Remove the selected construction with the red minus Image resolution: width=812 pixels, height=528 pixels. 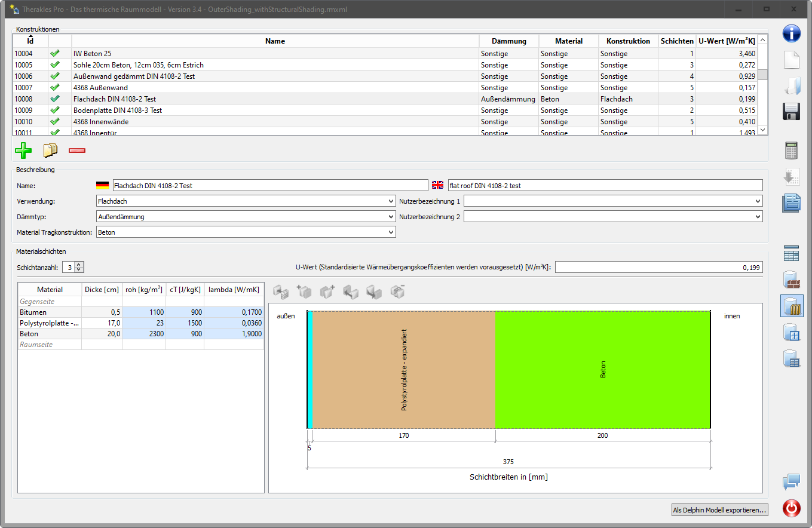tap(77, 149)
